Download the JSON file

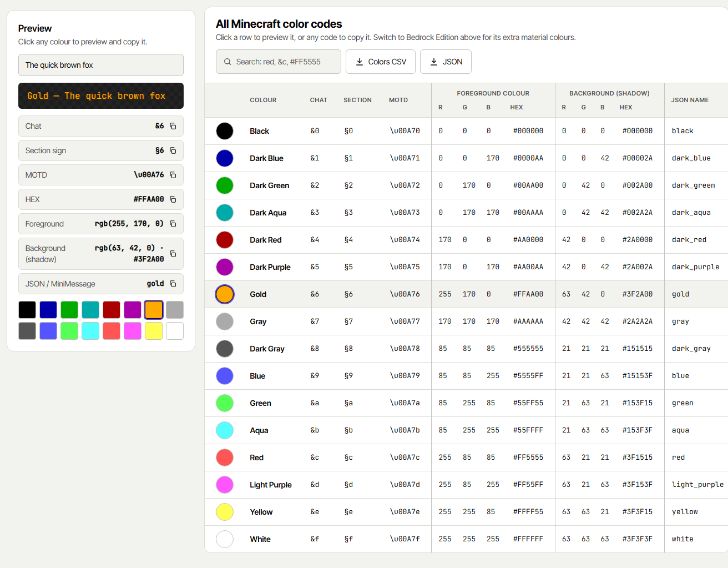[446, 62]
